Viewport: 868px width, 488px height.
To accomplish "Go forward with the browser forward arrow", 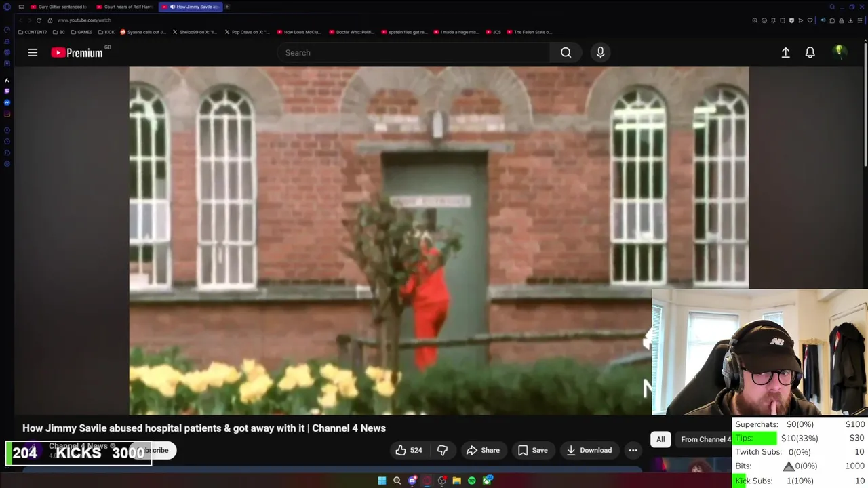I will pyautogui.click(x=29, y=20).
